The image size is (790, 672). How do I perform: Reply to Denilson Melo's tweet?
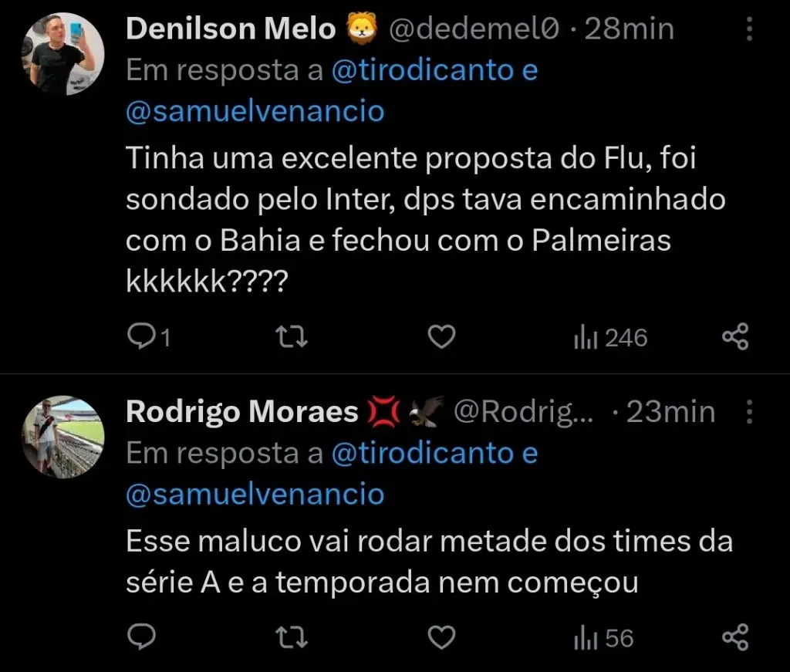(x=141, y=337)
